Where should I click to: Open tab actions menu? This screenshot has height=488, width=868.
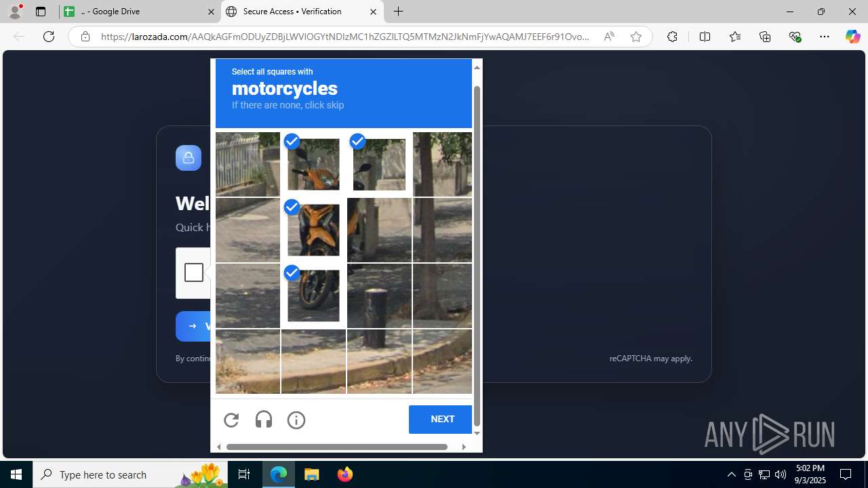[x=41, y=12]
